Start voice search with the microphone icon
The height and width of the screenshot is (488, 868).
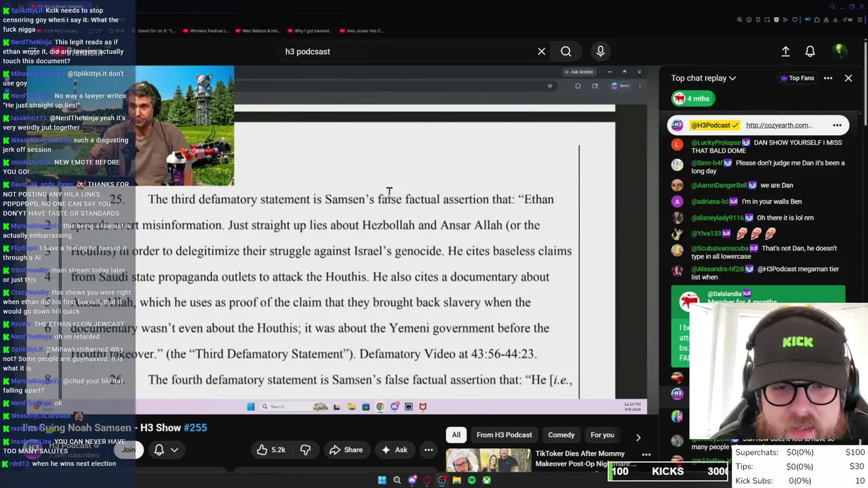(x=600, y=52)
